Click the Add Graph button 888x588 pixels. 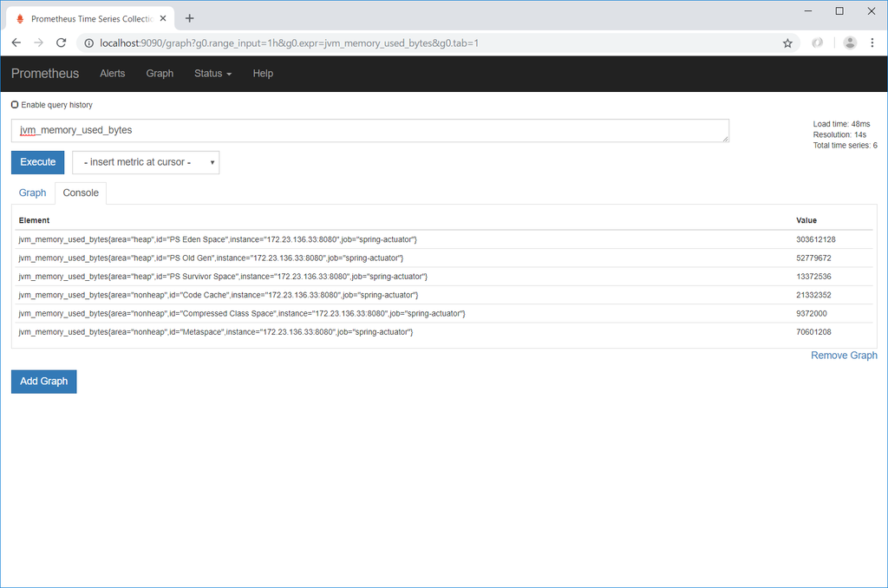coord(43,382)
